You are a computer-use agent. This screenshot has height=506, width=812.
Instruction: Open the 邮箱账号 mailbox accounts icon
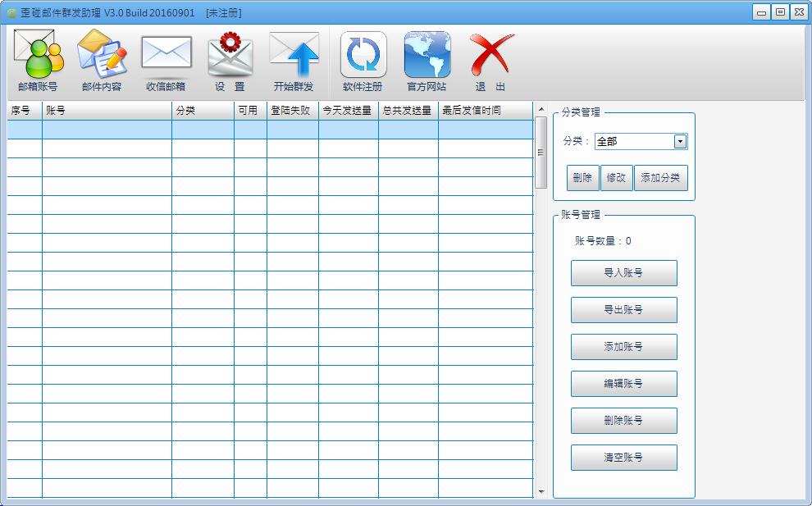point(38,61)
